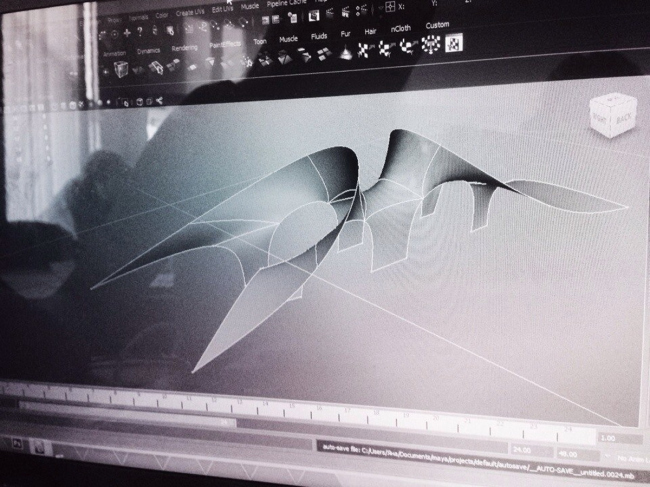Open the Dynamics shelf tab
Image resolution: width=650 pixels, height=487 pixels.
click(147, 49)
